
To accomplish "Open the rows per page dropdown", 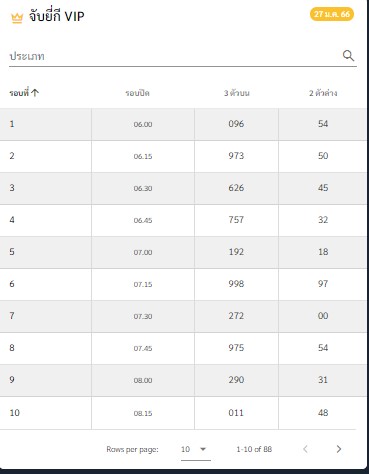I will (x=196, y=449).
